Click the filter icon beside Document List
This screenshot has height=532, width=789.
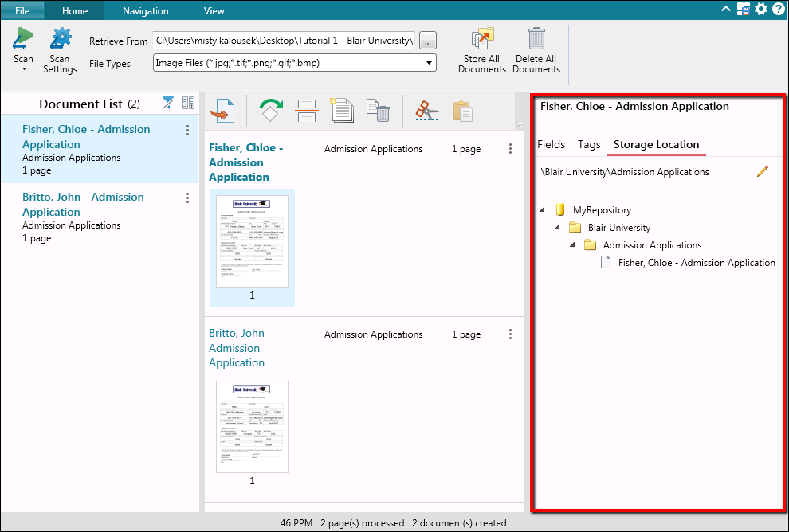point(168,103)
